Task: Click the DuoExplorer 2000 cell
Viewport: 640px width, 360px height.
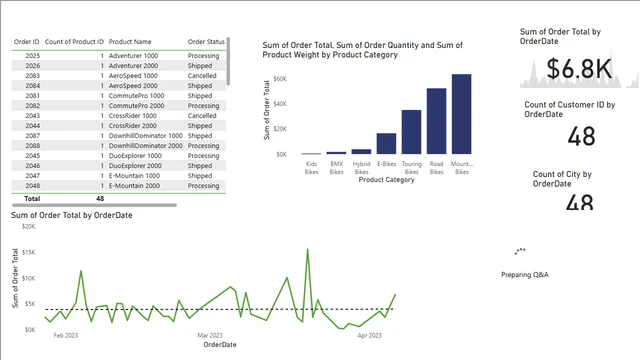Action: [x=135, y=166]
